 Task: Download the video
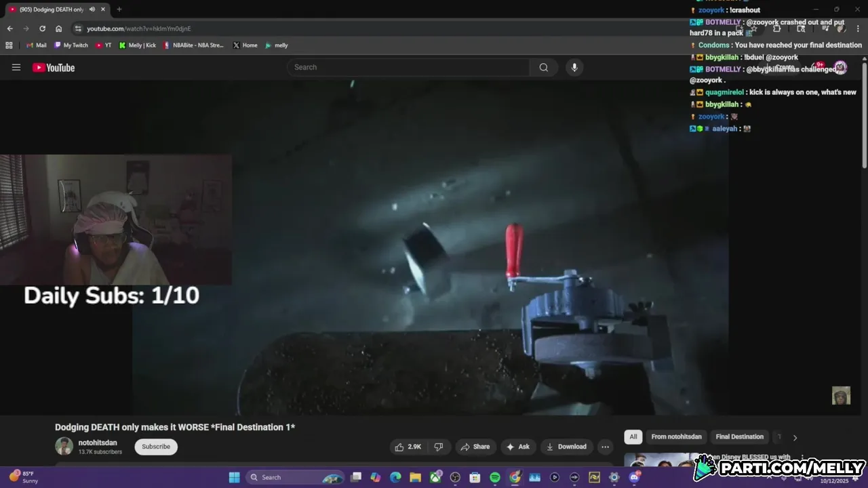(567, 447)
